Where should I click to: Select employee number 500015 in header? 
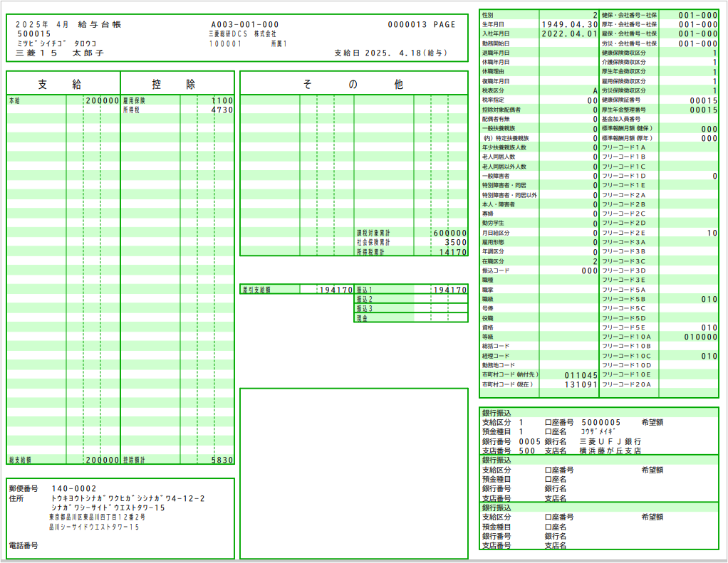(34, 34)
